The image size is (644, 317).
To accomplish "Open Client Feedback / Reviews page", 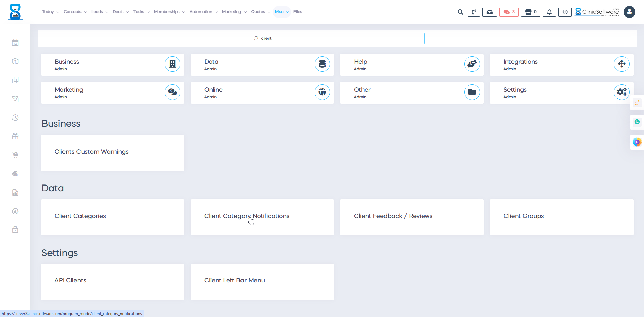I will [x=393, y=216].
